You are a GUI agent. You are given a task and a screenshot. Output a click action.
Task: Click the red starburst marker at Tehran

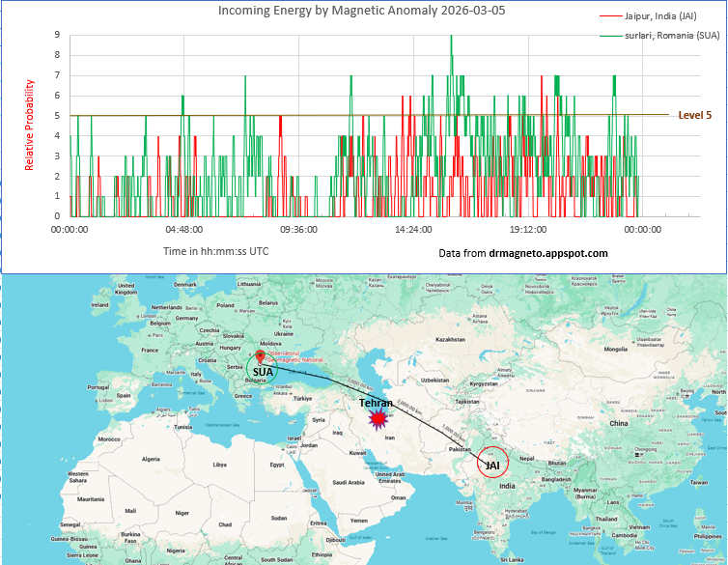pos(378,418)
